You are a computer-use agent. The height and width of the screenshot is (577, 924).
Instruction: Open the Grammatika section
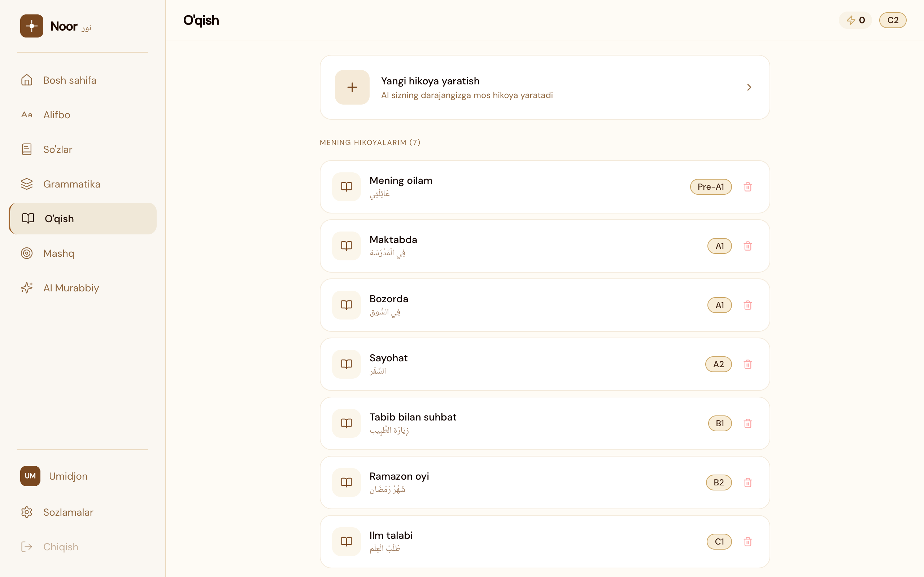click(x=71, y=184)
